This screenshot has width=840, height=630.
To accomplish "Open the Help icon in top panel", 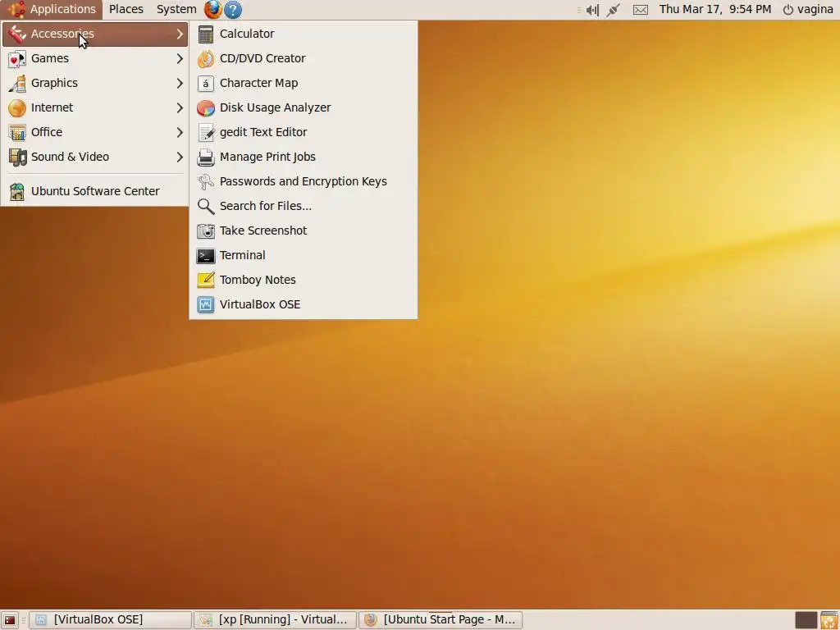I will coord(233,9).
